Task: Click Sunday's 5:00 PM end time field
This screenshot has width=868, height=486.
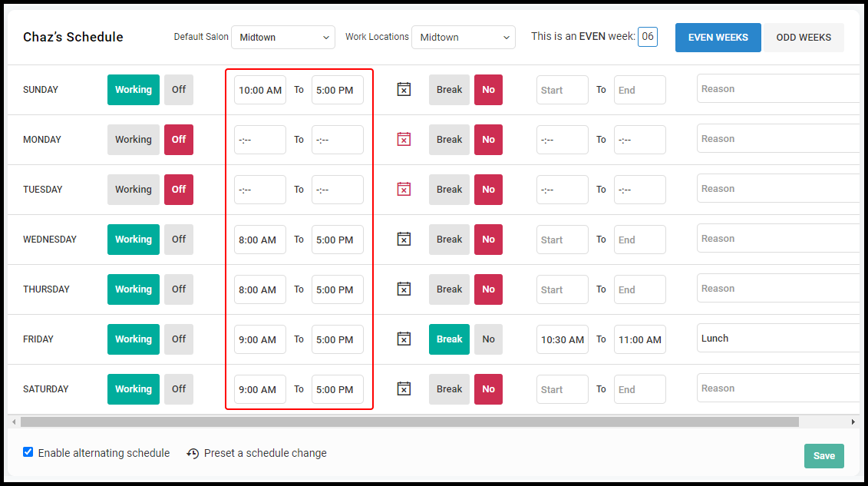Action: click(x=337, y=90)
